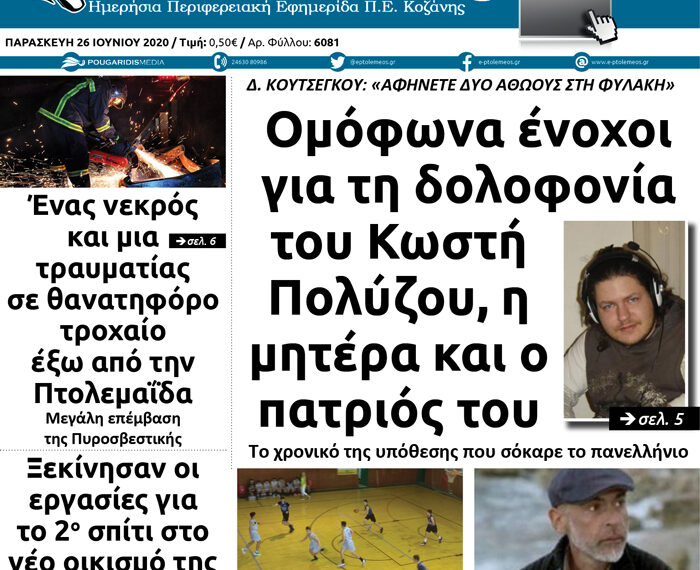Click the phone icon in the contact bar

coord(220,62)
